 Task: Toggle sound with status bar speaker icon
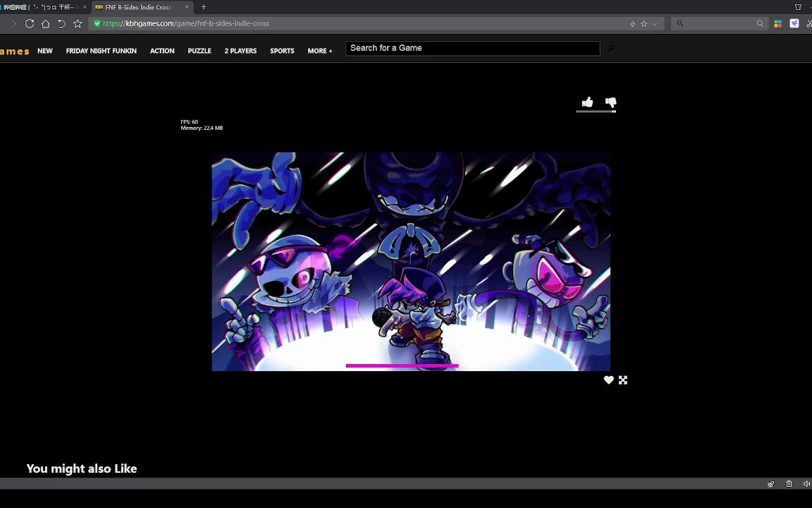point(807,483)
